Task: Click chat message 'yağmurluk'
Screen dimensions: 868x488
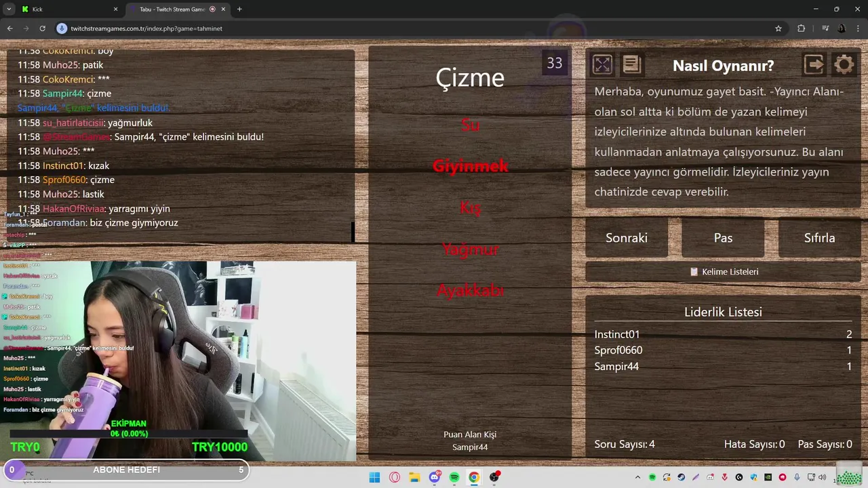Action: (x=130, y=123)
